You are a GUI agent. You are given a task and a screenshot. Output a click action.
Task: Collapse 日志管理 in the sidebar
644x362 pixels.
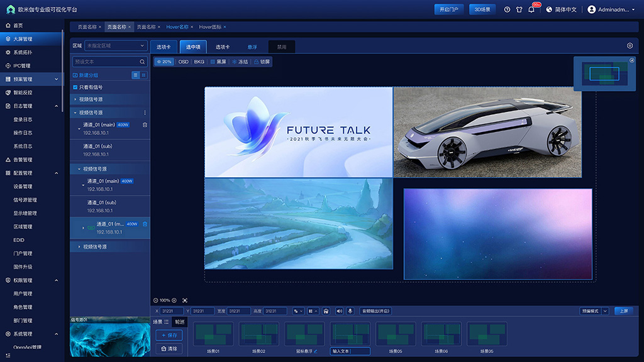pos(56,106)
